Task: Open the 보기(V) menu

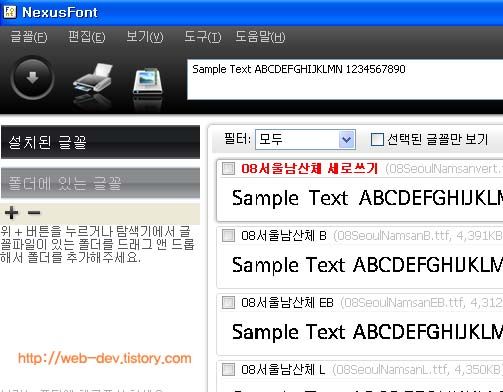Action: point(145,36)
